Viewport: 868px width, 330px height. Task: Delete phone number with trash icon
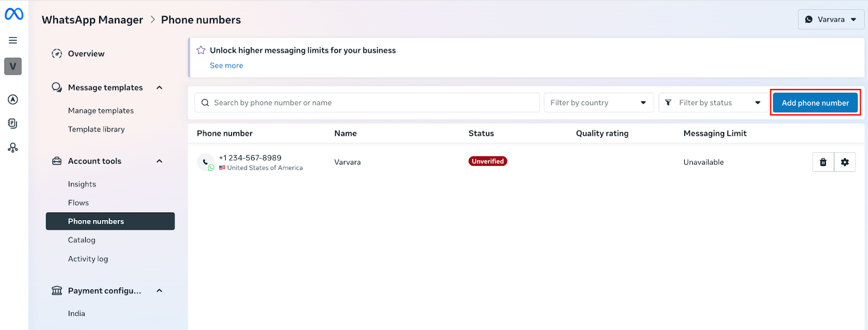tap(823, 162)
